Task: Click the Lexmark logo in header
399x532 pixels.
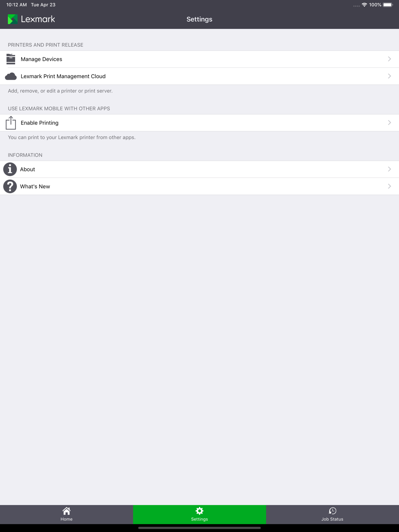Action: pyautogui.click(x=31, y=19)
